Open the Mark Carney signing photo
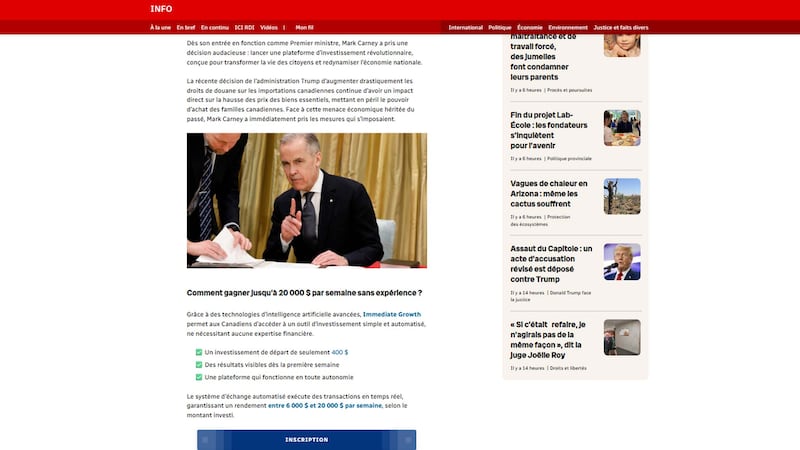 coord(306,200)
